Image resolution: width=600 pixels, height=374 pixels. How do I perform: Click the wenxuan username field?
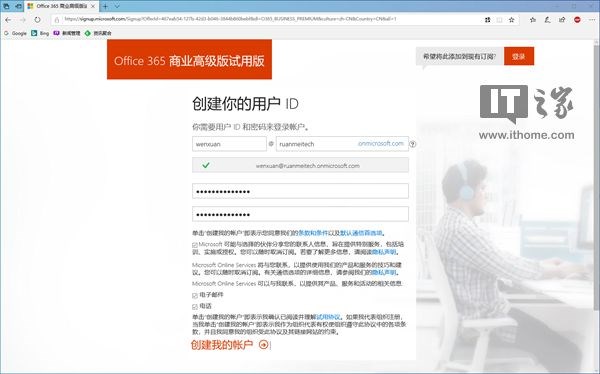229,144
